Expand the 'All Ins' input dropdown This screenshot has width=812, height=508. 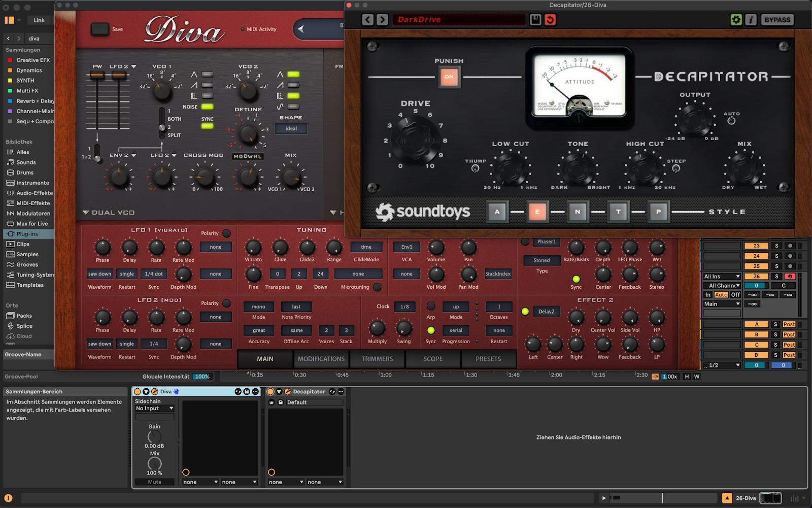click(x=722, y=277)
